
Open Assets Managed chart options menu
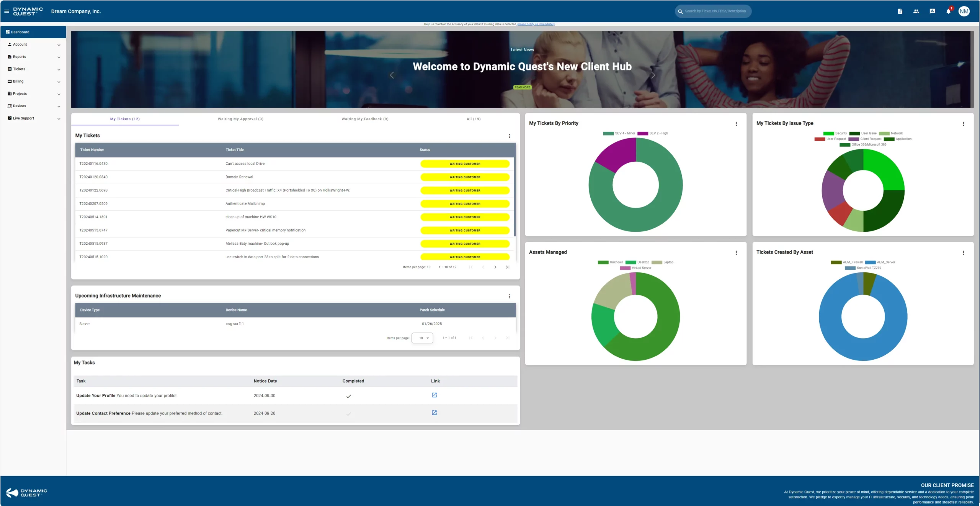736,253
